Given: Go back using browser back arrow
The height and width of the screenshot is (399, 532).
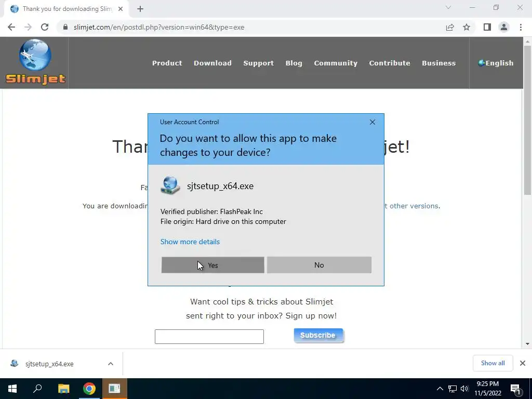Looking at the screenshot, I should (x=11, y=27).
